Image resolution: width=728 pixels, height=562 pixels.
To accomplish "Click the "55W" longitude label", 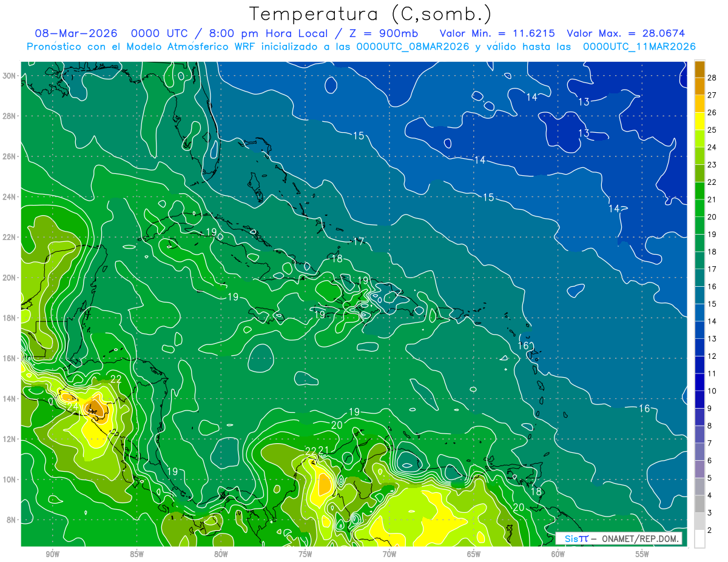I will click(642, 554).
